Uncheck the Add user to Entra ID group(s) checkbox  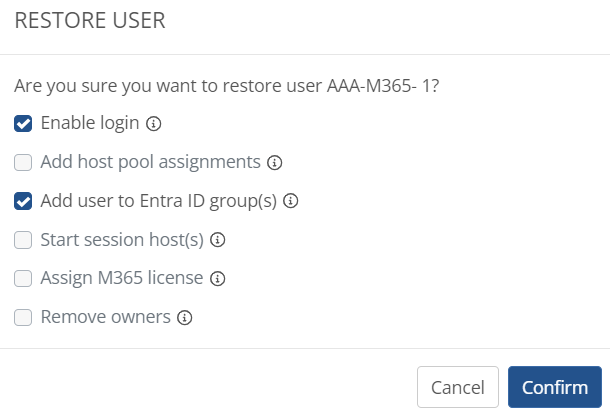(x=23, y=201)
